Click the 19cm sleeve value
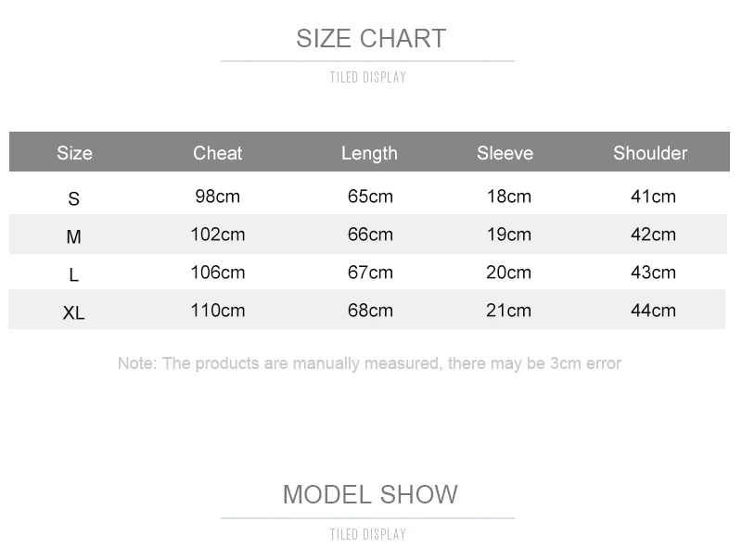Image resolution: width=742 pixels, height=560 pixels. point(508,235)
